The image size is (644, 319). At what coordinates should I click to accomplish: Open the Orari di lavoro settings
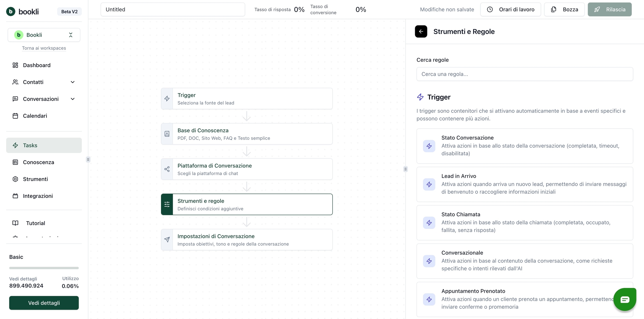510,10
